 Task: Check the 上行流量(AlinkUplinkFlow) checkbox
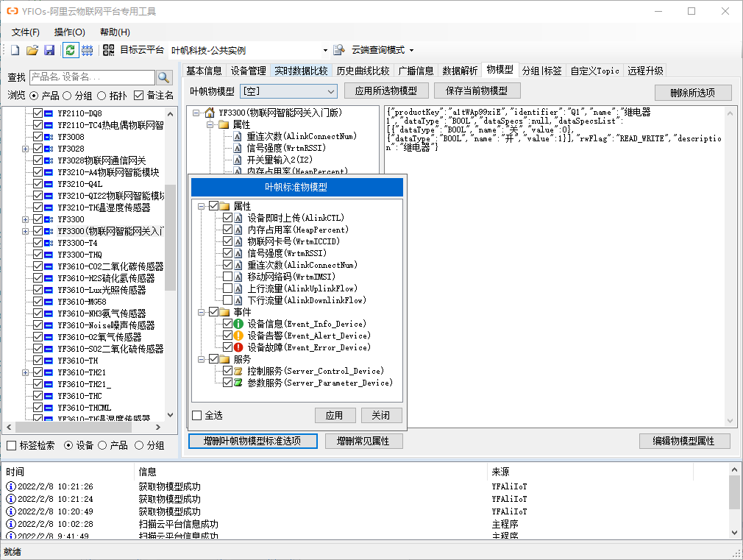tap(227, 288)
